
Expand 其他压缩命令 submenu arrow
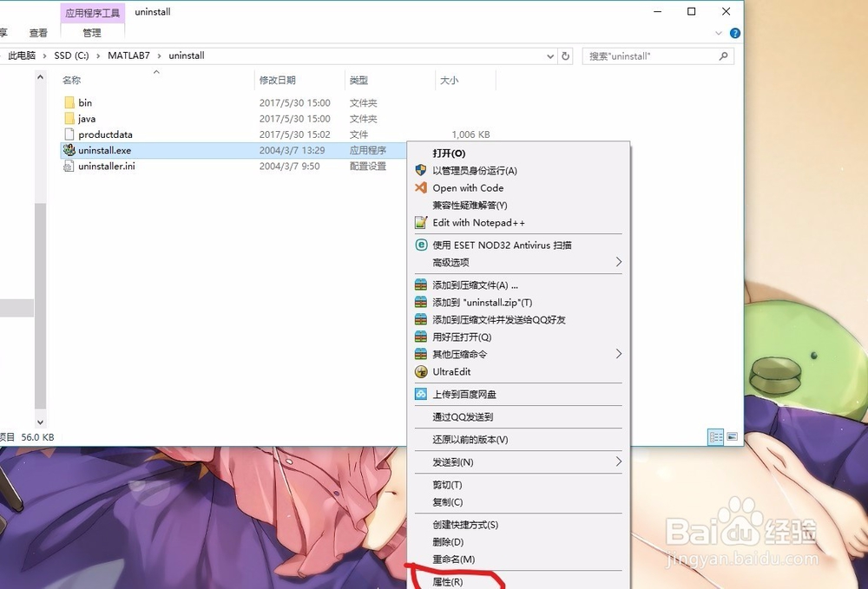pos(619,354)
